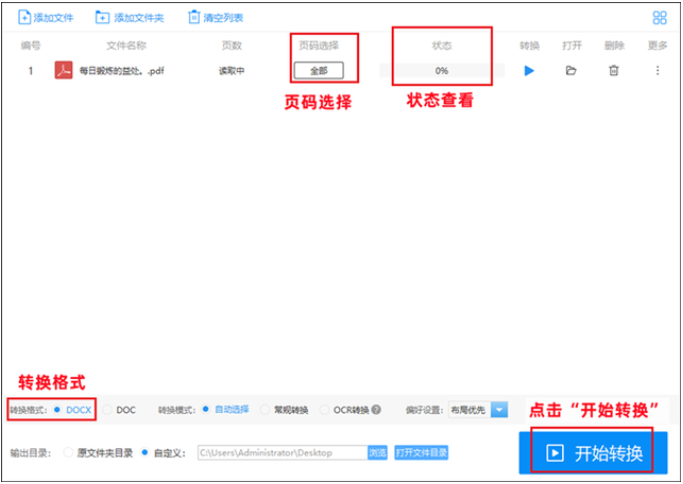
Task: Start converting the file with the play icon
Action: (x=529, y=70)
